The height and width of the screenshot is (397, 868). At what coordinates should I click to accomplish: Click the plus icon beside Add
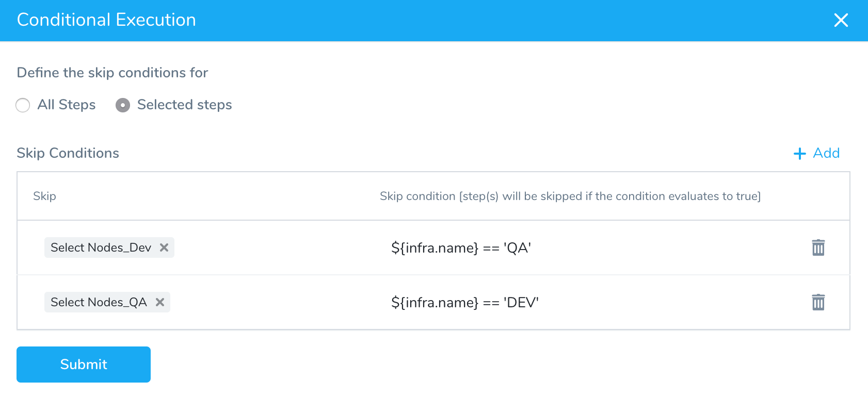(799, 154)
